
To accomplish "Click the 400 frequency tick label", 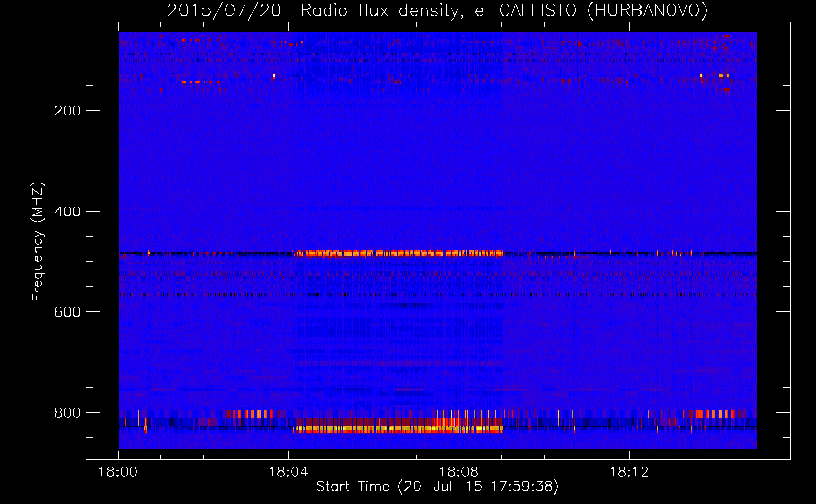I will pos(68,212).
